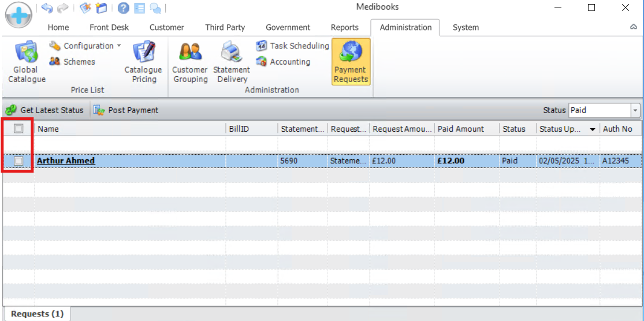Switch to the Front Desk tab
The width and height of the screenshot is (644, 321).
click(109, 27)
